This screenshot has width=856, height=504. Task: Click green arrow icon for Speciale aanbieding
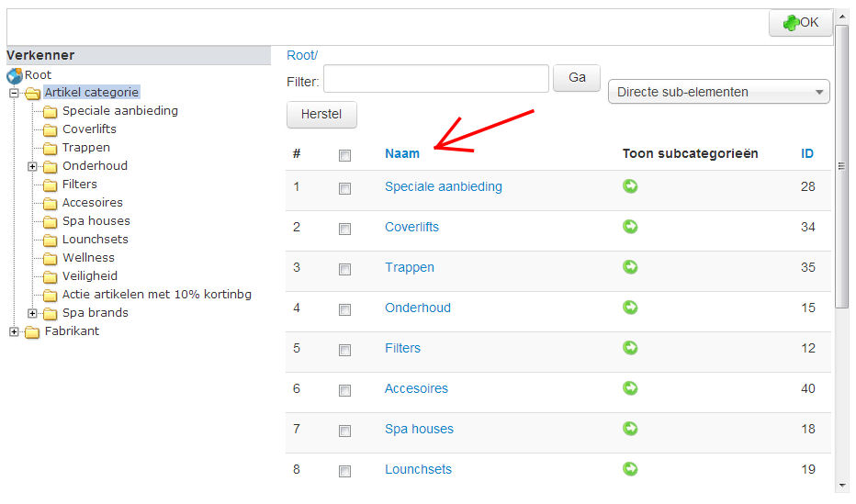tap(630, 186)
